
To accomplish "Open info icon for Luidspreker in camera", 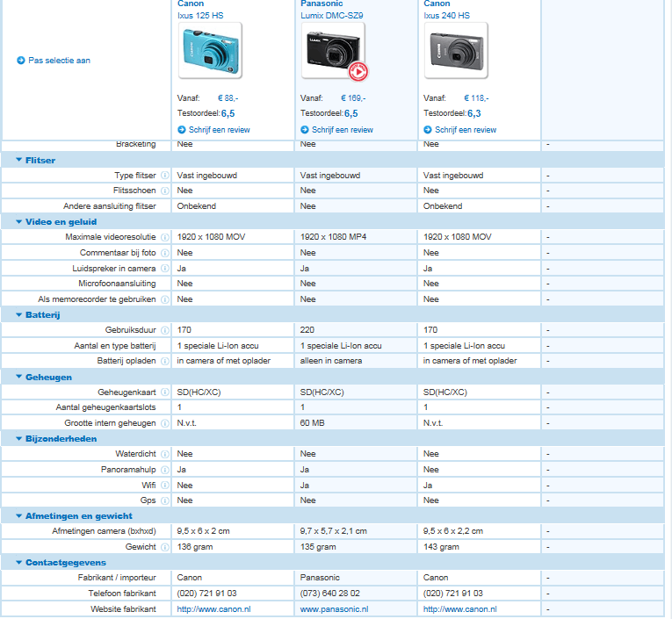I will click(164, 269).
